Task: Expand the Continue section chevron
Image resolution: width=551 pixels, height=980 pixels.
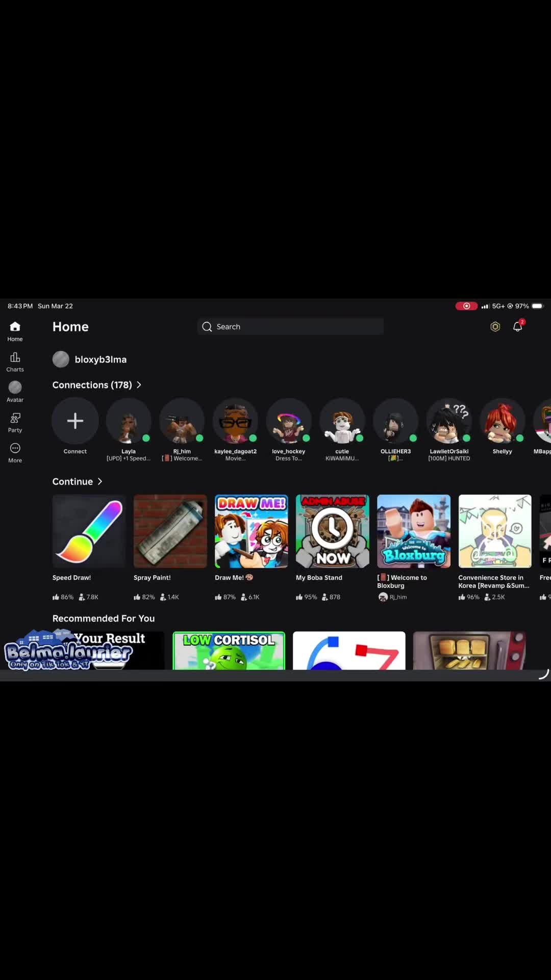Action: [x=100, y=481]
